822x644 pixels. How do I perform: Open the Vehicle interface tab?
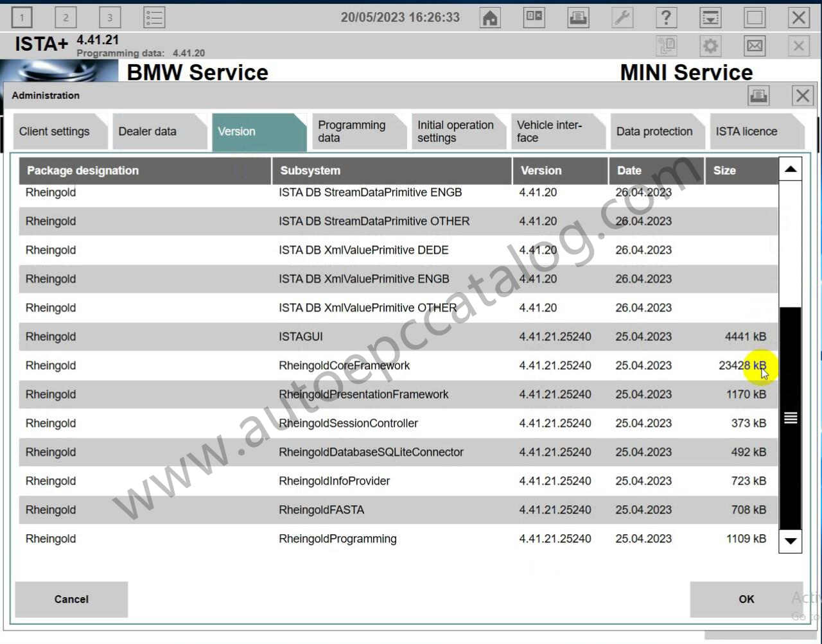pos(557,132)
